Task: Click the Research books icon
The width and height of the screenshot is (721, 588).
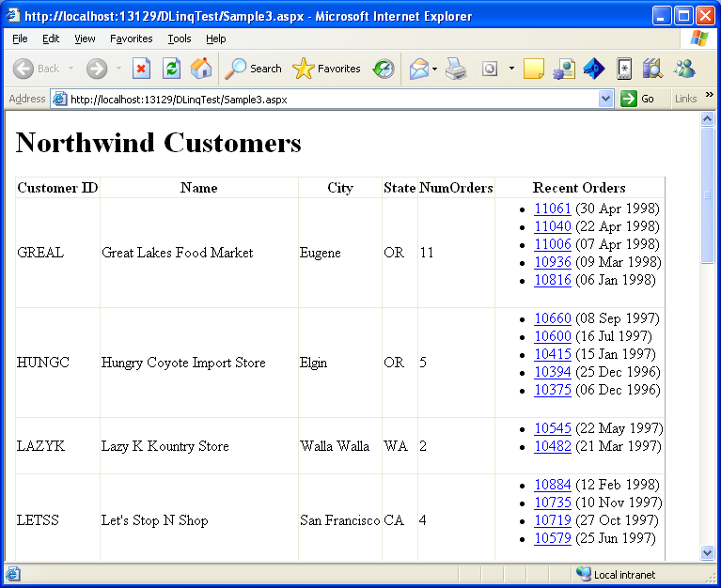Action: [653, 69]
